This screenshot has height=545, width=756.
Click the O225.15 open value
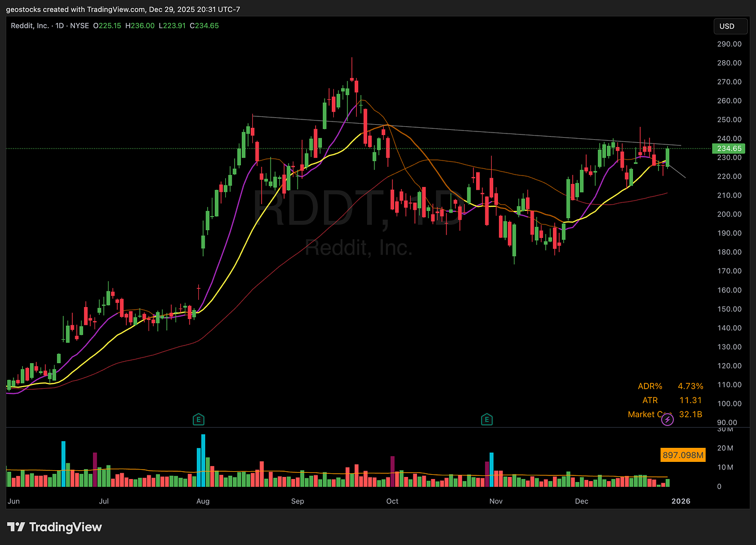click(x=107, y=25)
